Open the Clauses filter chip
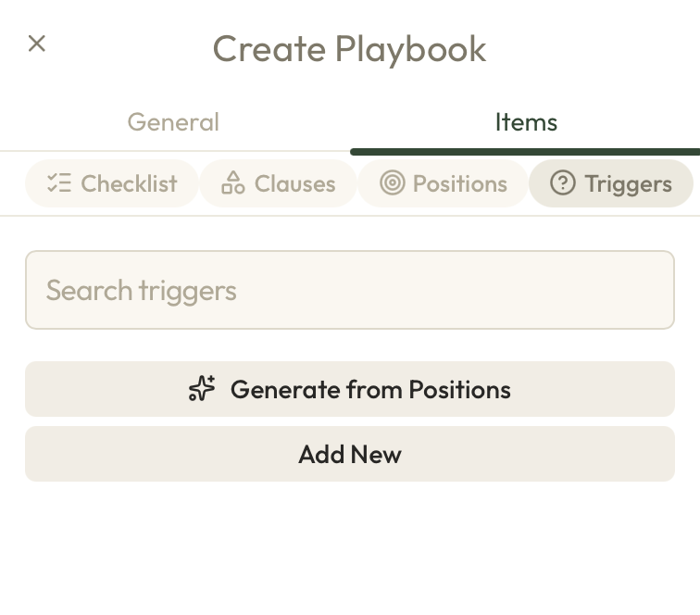Viewport: 700px width, 615px height. point(278,183)
